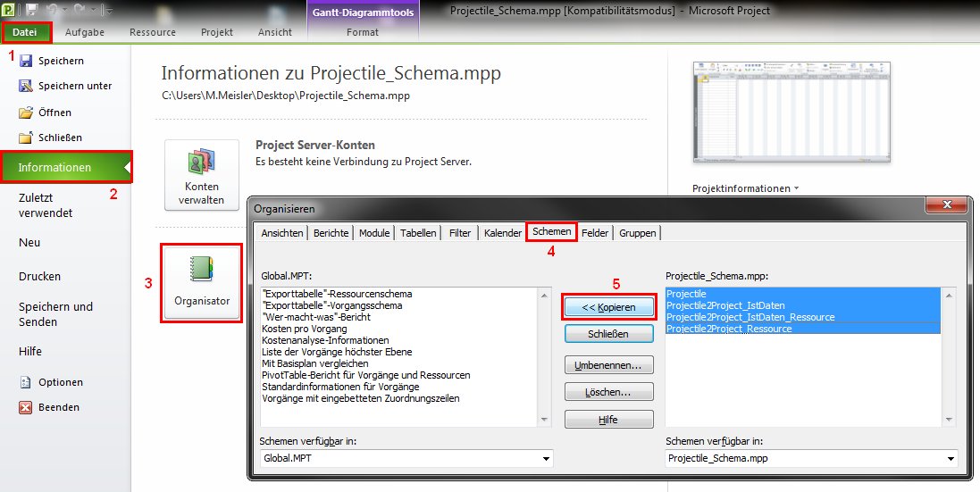Click the Speichern disk icon
This screenshot has width=980, height=492.
[26, 61]
